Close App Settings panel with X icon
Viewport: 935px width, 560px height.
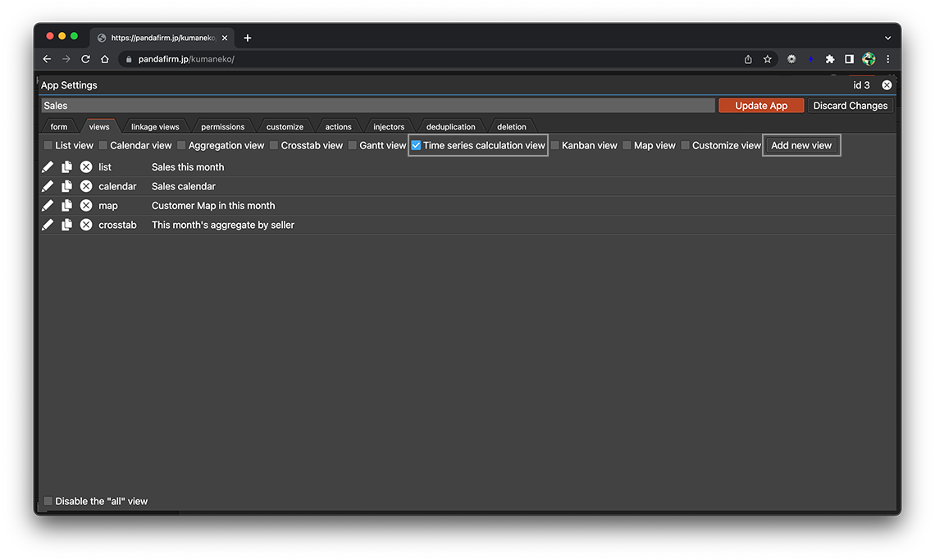click(887, 85)
